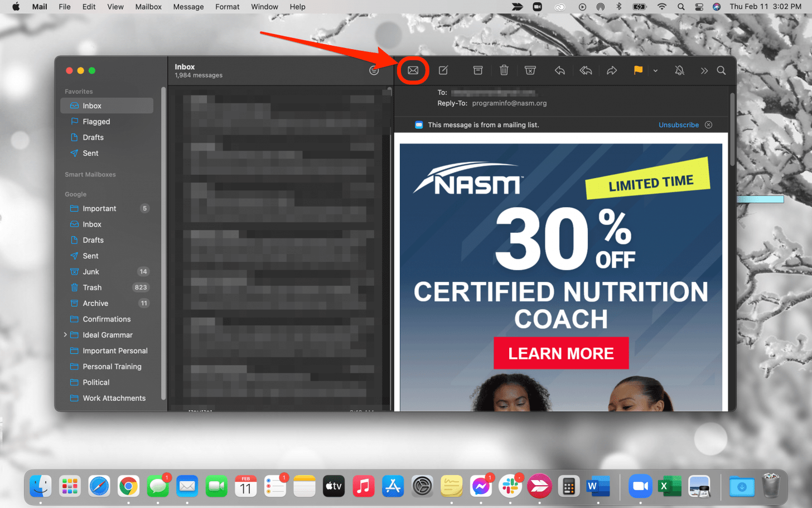
Task: Click the Unsubscribe link
Action: coord(678,125)
